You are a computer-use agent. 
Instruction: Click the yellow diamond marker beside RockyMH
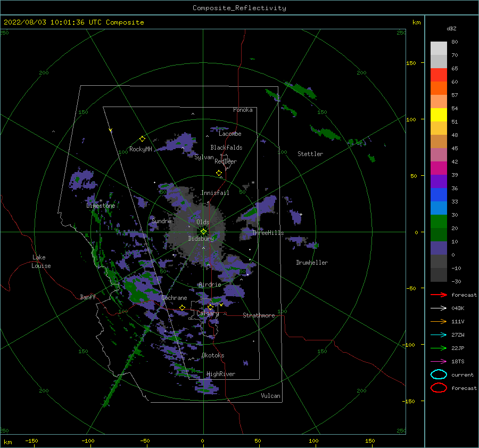142,139
